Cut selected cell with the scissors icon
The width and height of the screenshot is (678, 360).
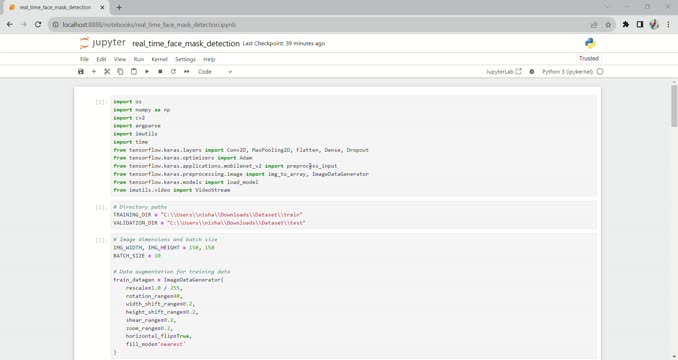coord(107,71)
